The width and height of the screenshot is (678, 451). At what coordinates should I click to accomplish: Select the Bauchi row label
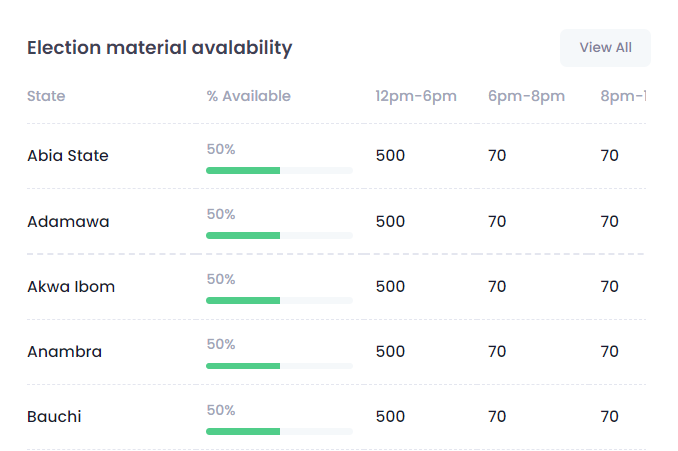(54, 417)
